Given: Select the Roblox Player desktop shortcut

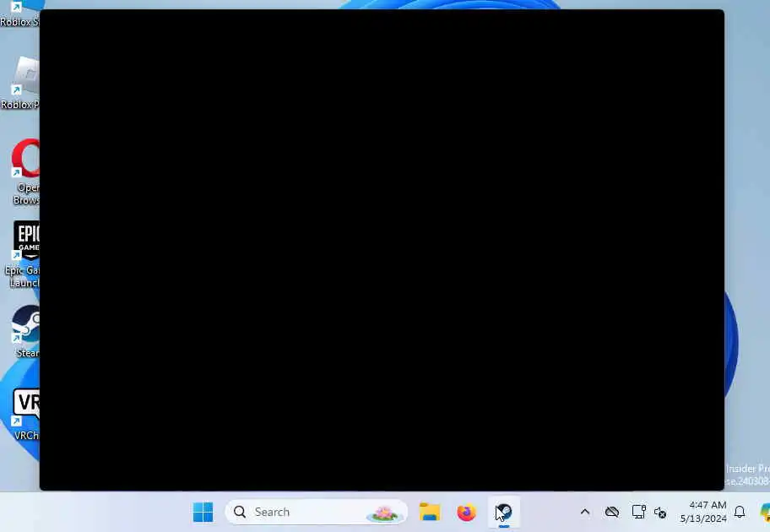Looking at the screenshot, I should point(20,84).
